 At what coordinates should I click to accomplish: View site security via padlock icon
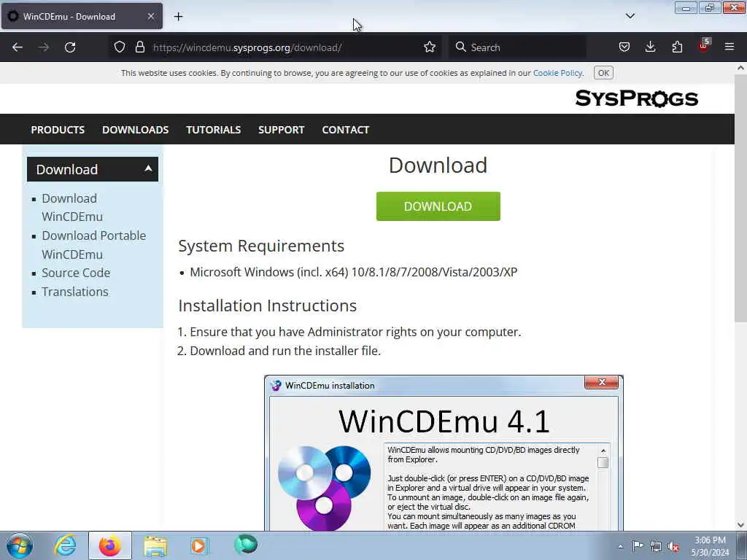click(139, 47)
